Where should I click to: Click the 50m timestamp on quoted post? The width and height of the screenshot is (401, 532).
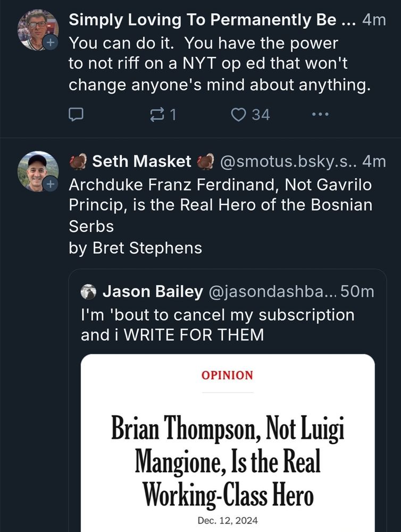(x=357, y=292)
